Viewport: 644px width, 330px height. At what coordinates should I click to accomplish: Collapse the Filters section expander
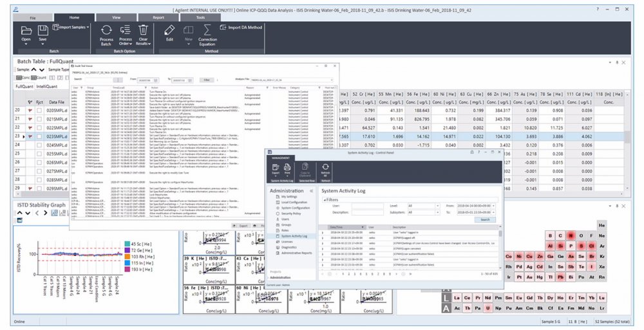[325, 200]
